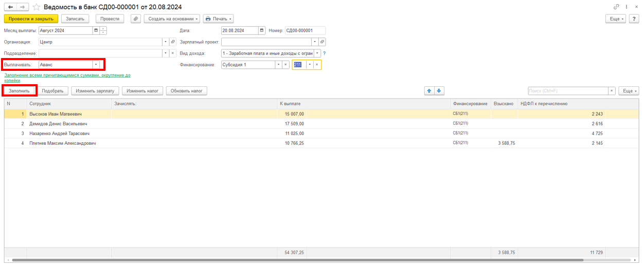Screen dimensions: 644x267
Task: Open attached files via paperclip icon
Action: [136, 18]
